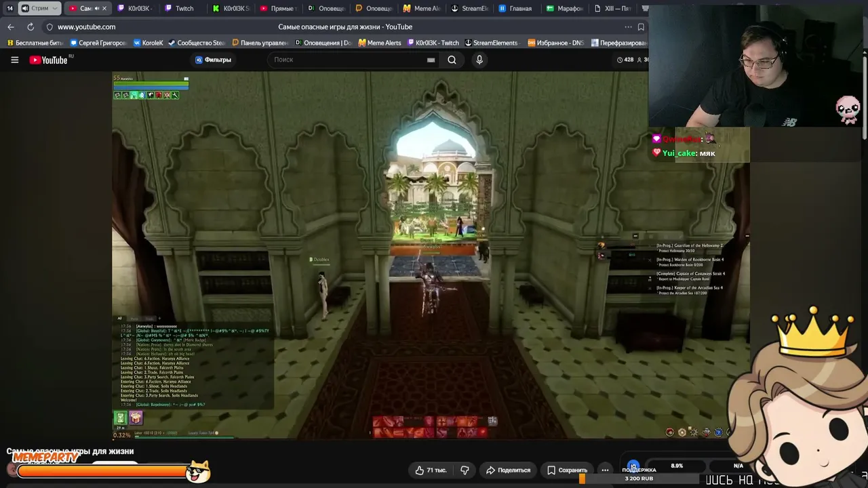Open more actions ellipsis under the video
The image size is (868, 488).
point(605,470)
